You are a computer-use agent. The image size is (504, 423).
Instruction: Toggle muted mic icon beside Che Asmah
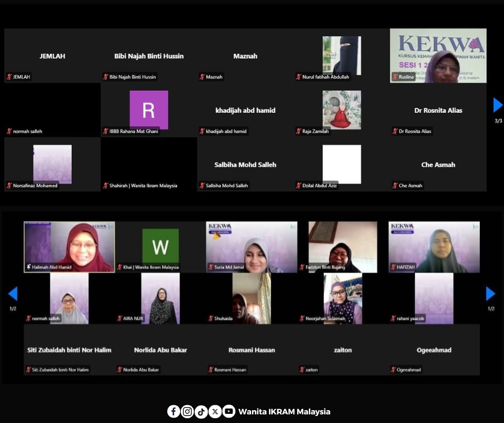click(x=395, y=186)
